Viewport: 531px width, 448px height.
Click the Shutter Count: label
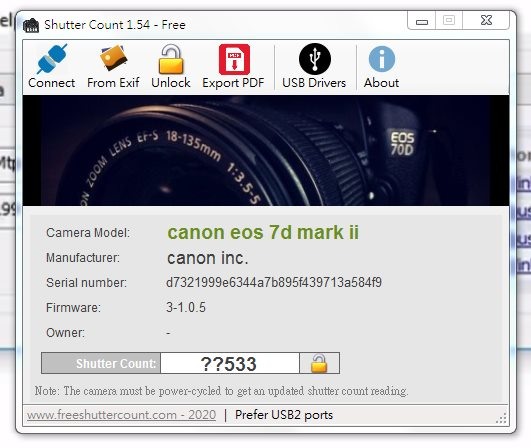pos(116,363)
